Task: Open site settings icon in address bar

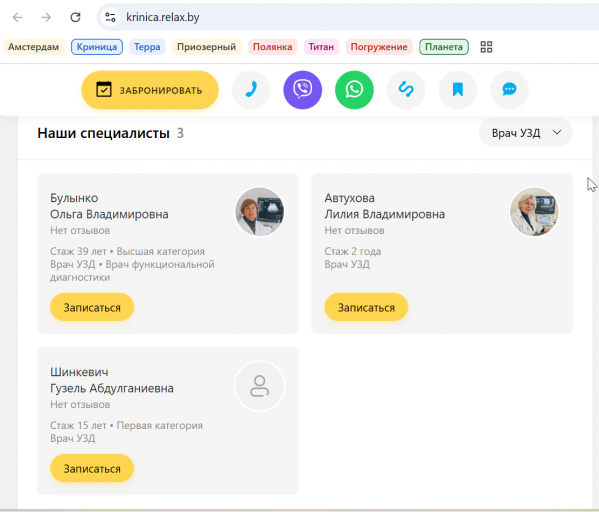Action: point(110,17)
